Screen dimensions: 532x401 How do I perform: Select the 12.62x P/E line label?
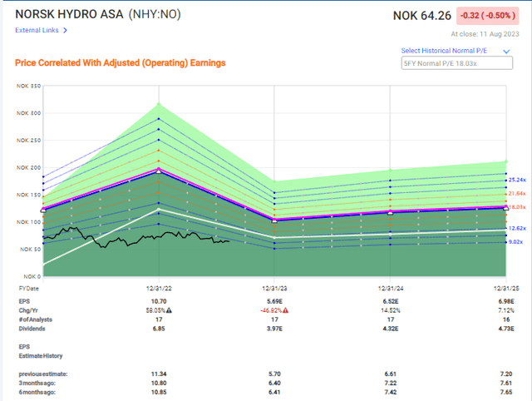coord(517,228)
